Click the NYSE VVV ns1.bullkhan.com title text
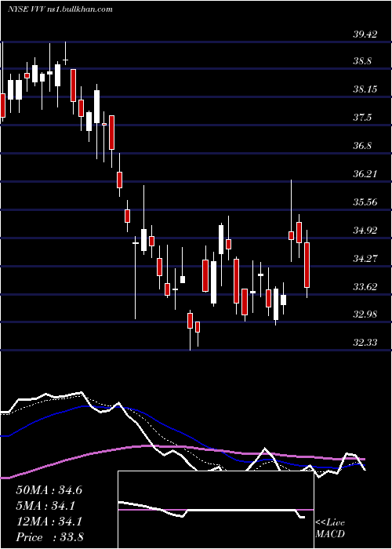The height and width of the screenshot is (549, 392). (60, 9)
